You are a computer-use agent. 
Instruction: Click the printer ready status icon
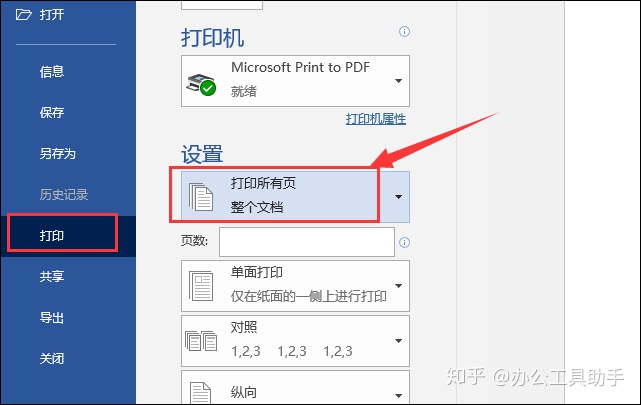coord(201,85)
